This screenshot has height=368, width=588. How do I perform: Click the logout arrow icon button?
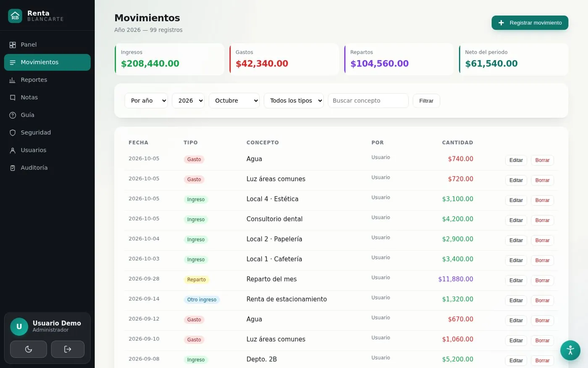point(68,349)
